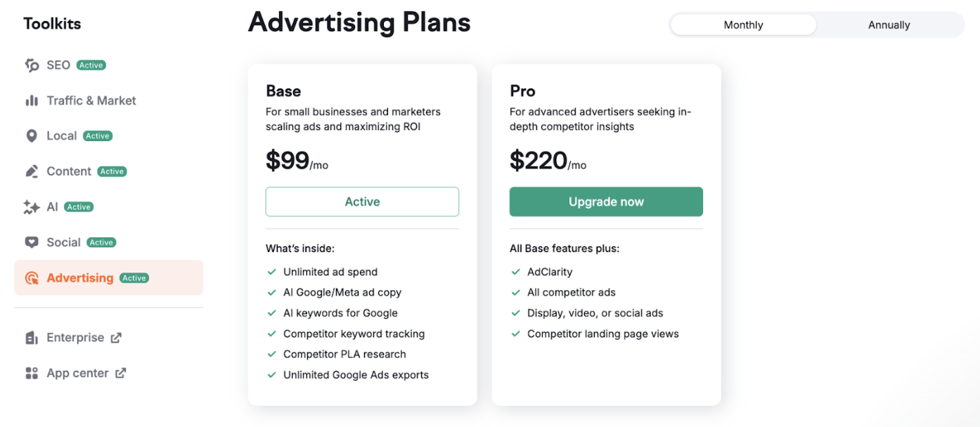Open the Traffic & Market toolkit
This screenshot has width=980, height=427.
91,100
